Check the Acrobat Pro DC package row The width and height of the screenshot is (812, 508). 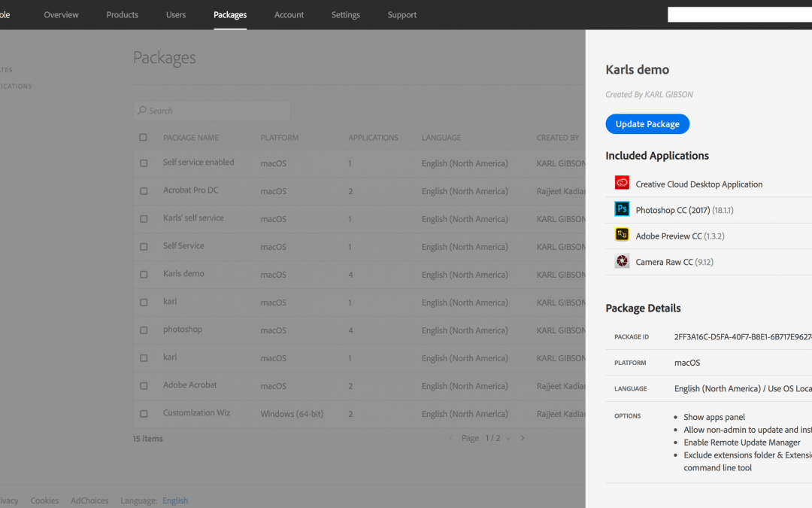144,191
